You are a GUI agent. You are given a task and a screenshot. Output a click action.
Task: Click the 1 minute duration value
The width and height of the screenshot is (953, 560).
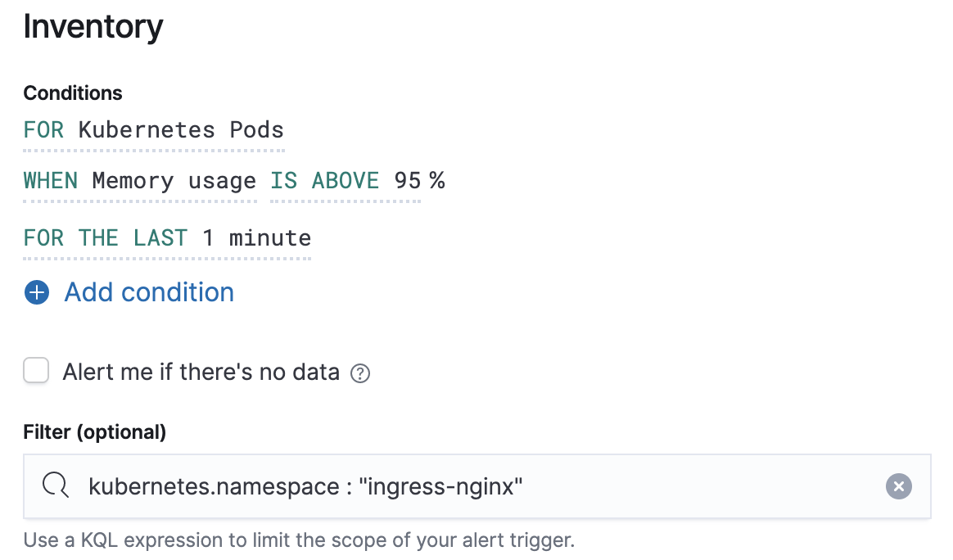pyautogui.click(x=257, y=238)
